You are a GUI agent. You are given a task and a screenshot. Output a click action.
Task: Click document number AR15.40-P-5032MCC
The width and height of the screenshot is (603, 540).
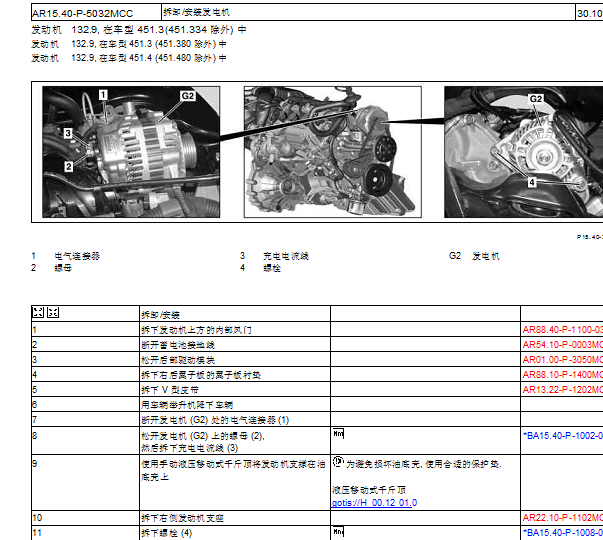(x=82, y=13)
